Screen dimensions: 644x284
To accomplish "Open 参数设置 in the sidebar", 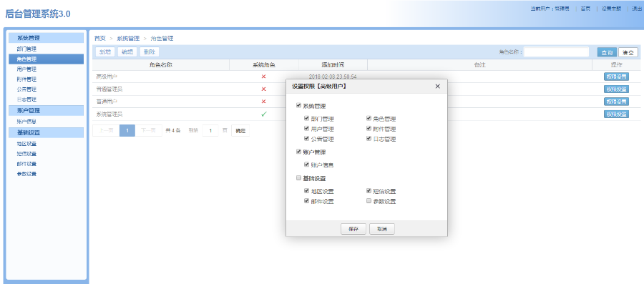I will click(x=26, y=174).
